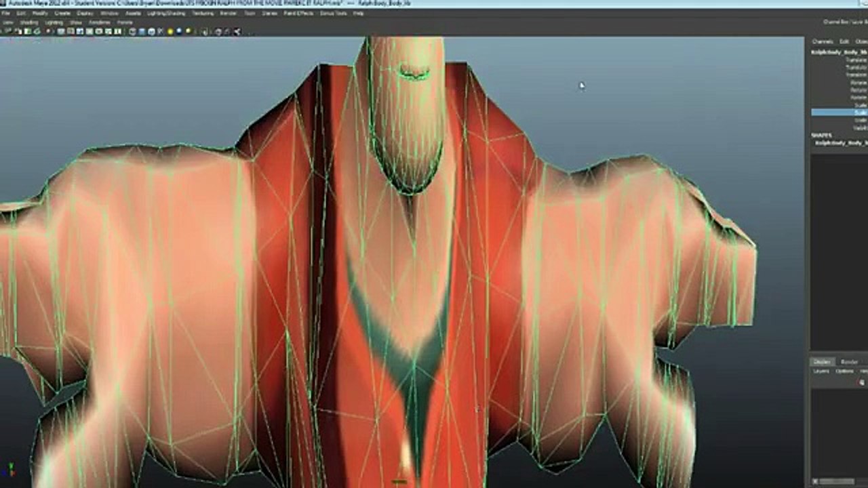Click the Isolate Select icon
Image resolution: width=868 pixels, height=488 pixels.
204,31
